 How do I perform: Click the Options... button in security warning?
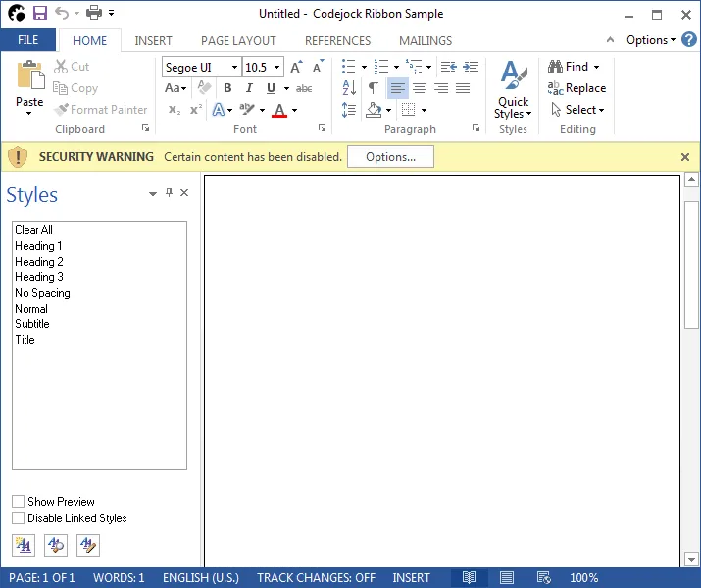pyautogui.click(x=390, y=157)
